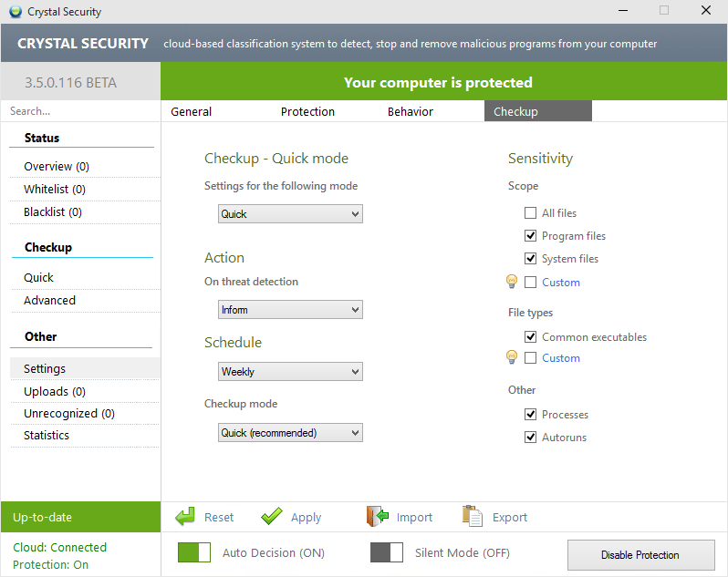The image size is (728, 577).
Task: Switch to the Behavior tab
Action: [x=411, y=111]
